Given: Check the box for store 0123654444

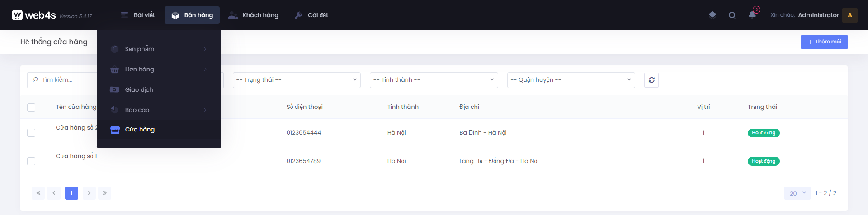Looking at the screenshot, I should click(31, 133).
